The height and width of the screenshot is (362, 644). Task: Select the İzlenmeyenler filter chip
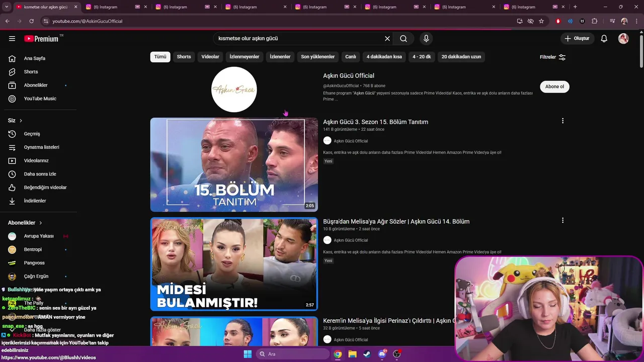pyautogui.click(x=245, y=57)
